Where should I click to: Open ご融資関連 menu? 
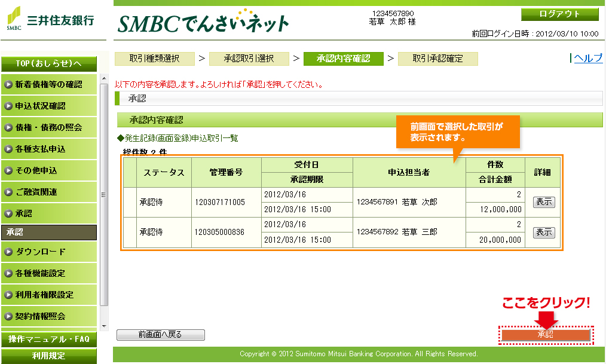[x=49, y=192]
